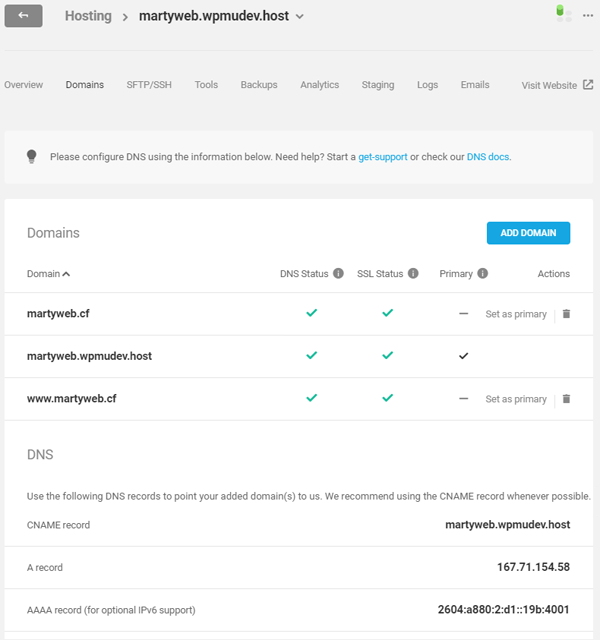Delete www.martyweb.cf using trash icon
Image resolution: width=600 pixels, height=640 pixels.
[566, 399]
